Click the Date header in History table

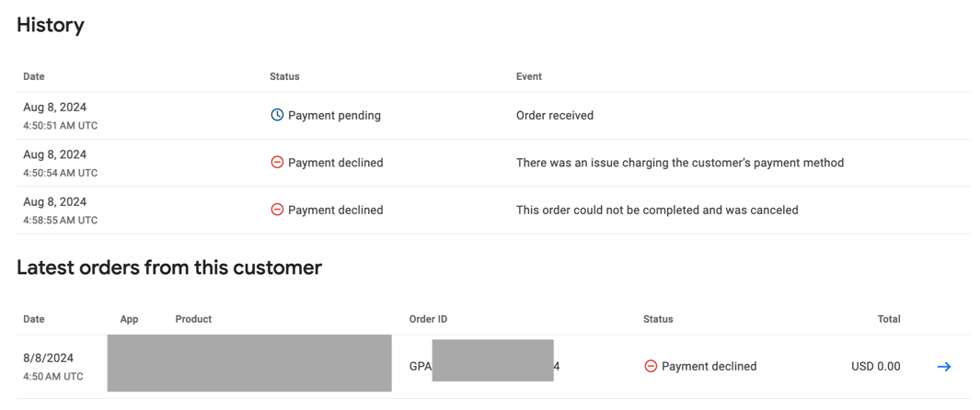34,76
